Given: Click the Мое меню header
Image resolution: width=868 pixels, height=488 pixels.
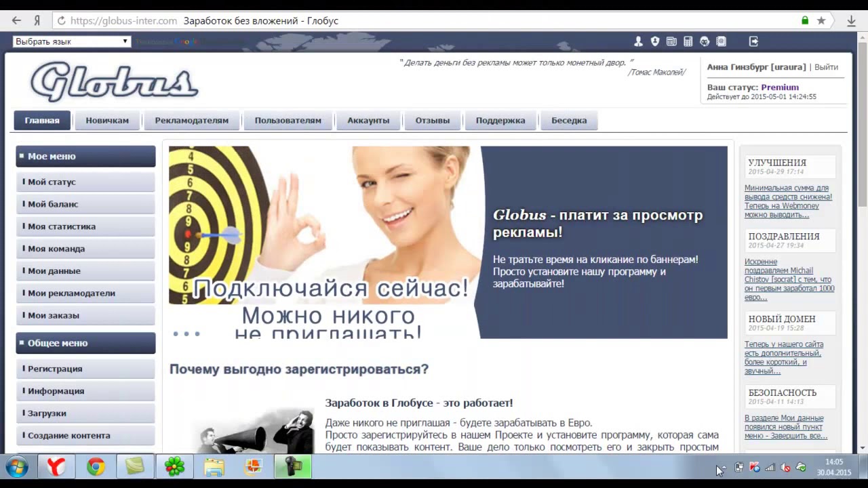Looking at the screenshot, I should (85, 157).
